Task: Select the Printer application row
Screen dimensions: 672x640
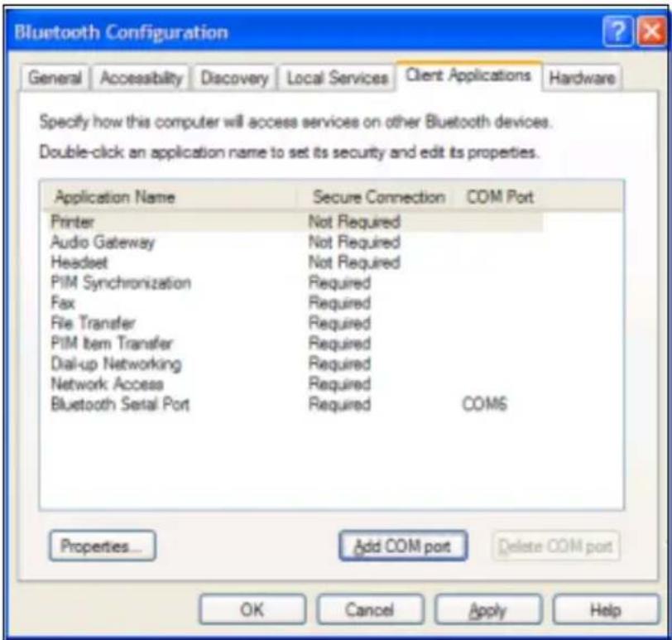Action: [x=294, y=222]
